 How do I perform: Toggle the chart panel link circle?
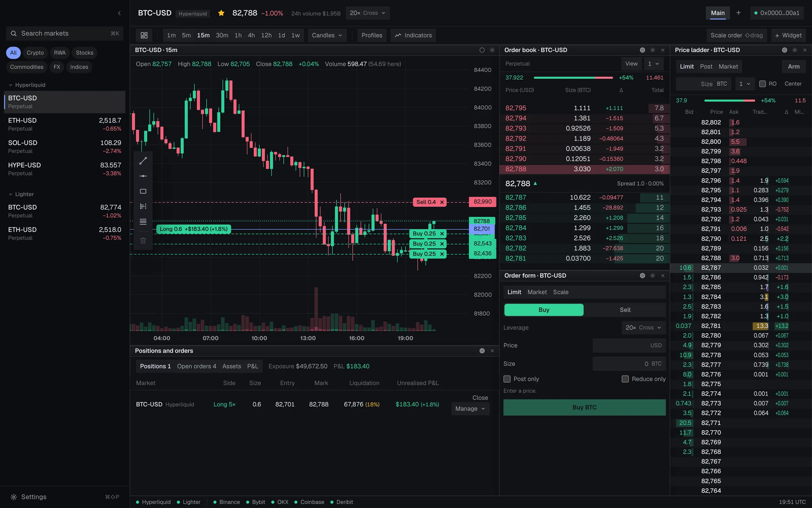(x=482, y=50)
